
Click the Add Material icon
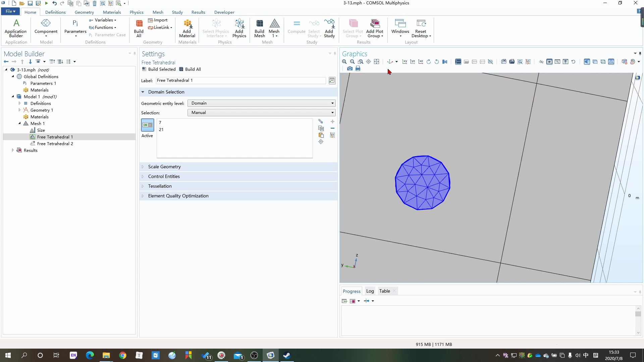coord(187,28)
